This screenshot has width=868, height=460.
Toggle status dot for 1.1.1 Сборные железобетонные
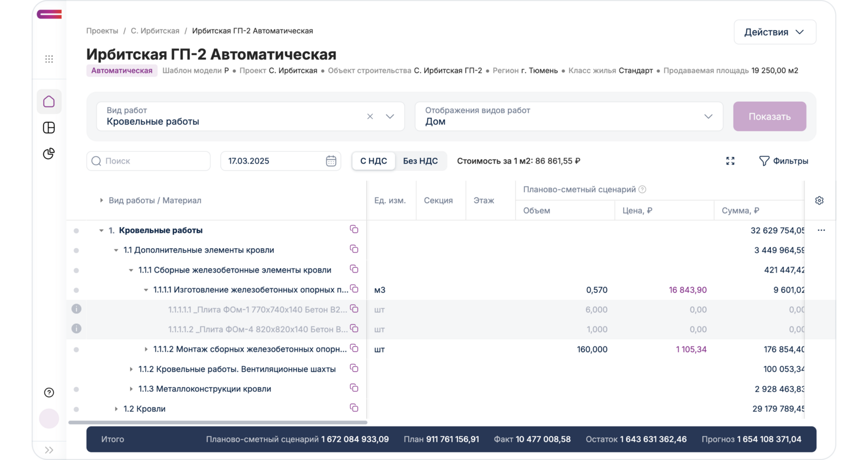point(76,271)
